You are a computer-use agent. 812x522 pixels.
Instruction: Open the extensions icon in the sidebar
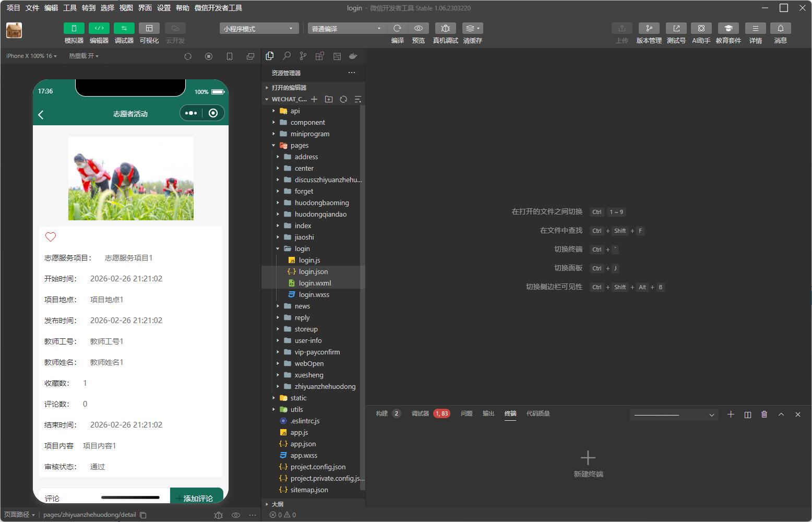(320, 56)
